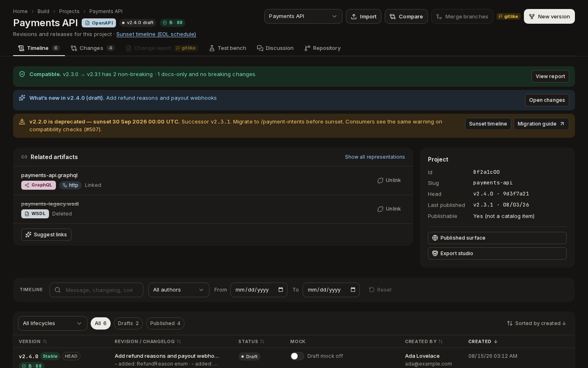Filter the timeline to All 6 versions
The height and width of the screenshot is (368, 588).
pos(100,323)
